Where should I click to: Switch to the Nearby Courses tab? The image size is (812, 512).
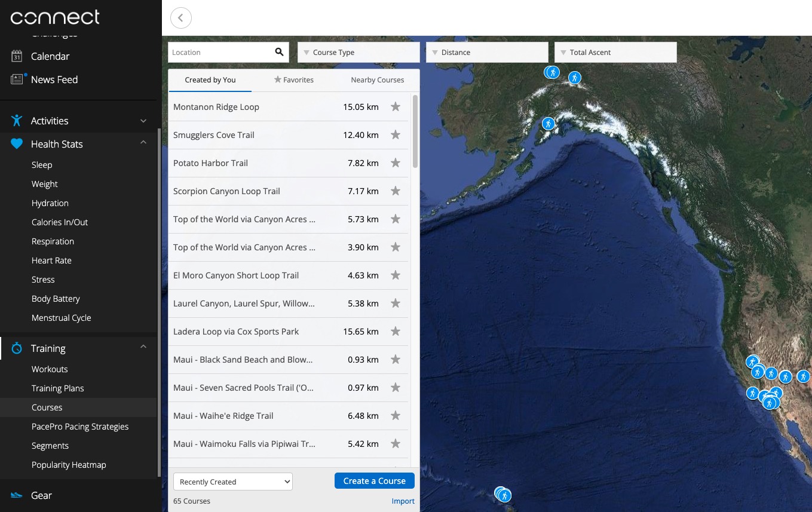(x=377, y=80)
